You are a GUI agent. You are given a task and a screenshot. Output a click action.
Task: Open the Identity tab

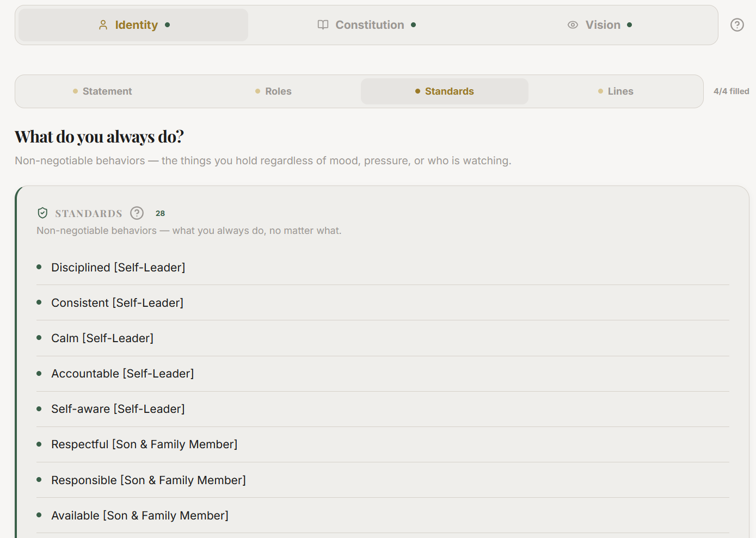tap(133, 25)
